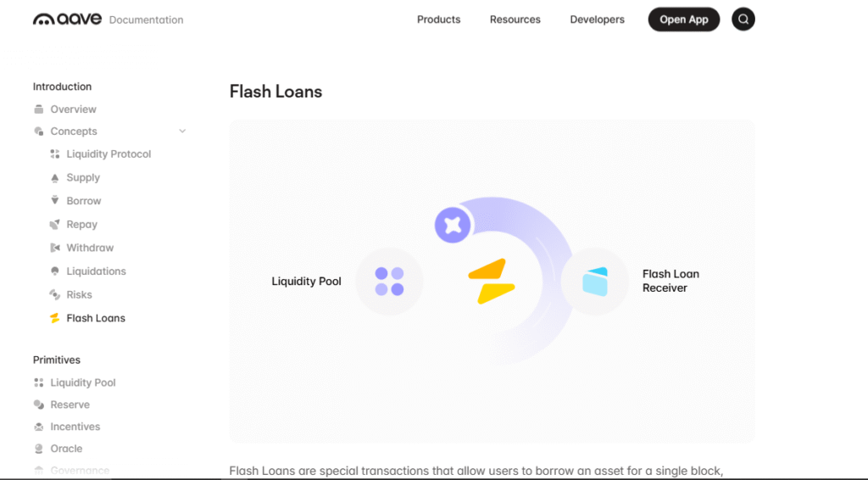This screenshot has width=868, height=480.
Task: Open the Products menu
Action: (438, 20)
